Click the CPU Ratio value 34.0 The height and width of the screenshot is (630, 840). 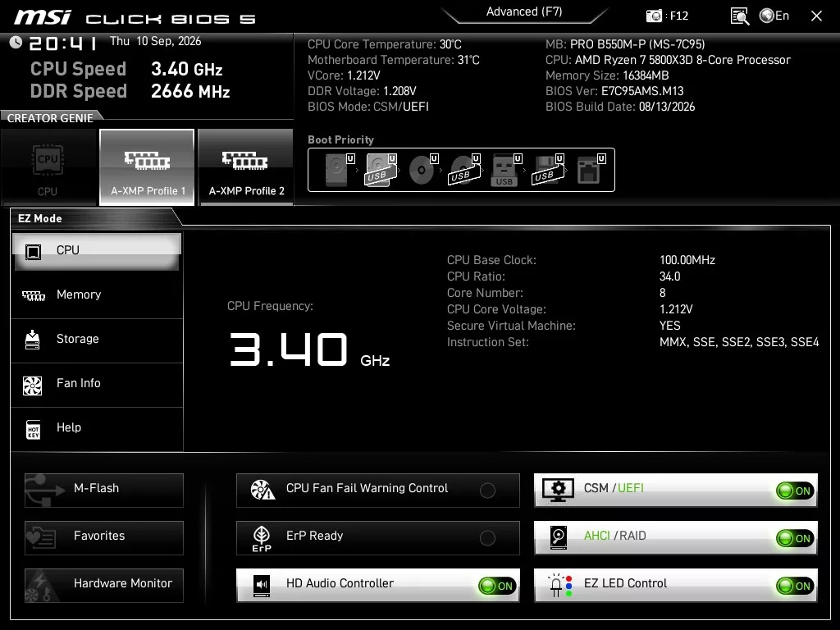click(x=669, y=276)
